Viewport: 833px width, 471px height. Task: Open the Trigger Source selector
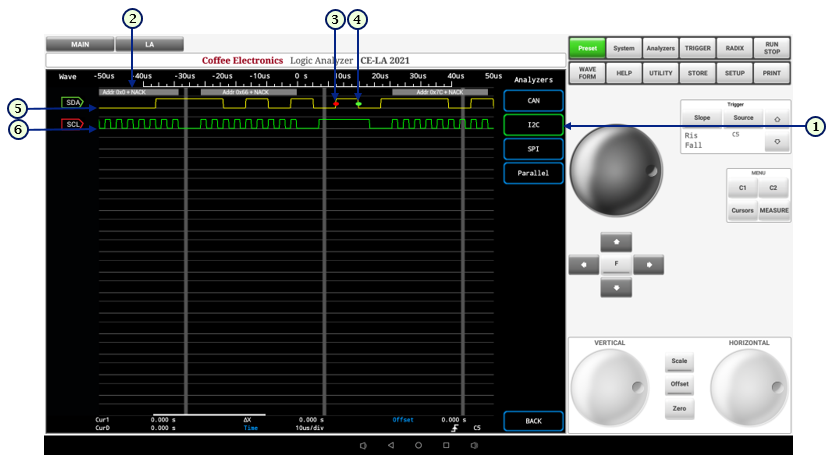coord(742,118)
